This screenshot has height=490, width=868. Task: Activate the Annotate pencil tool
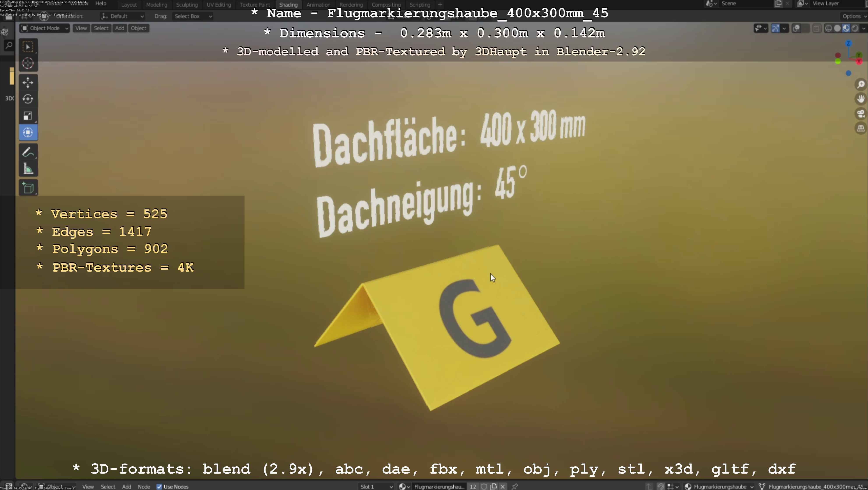tap(28, 152)
